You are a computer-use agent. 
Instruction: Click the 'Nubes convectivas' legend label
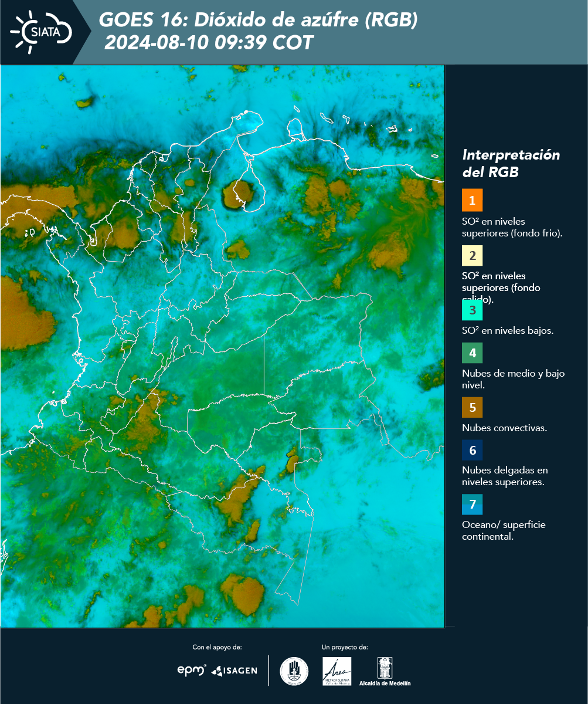click(x=505, y=428)
